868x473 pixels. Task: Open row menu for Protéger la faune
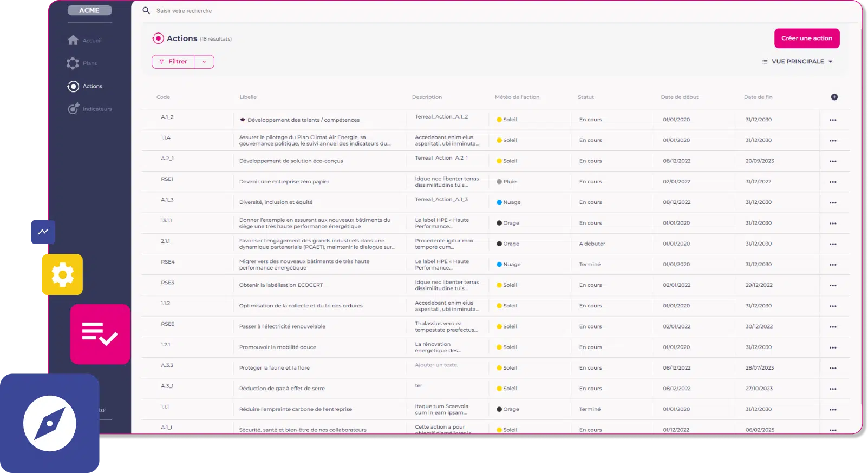(833, 369)
